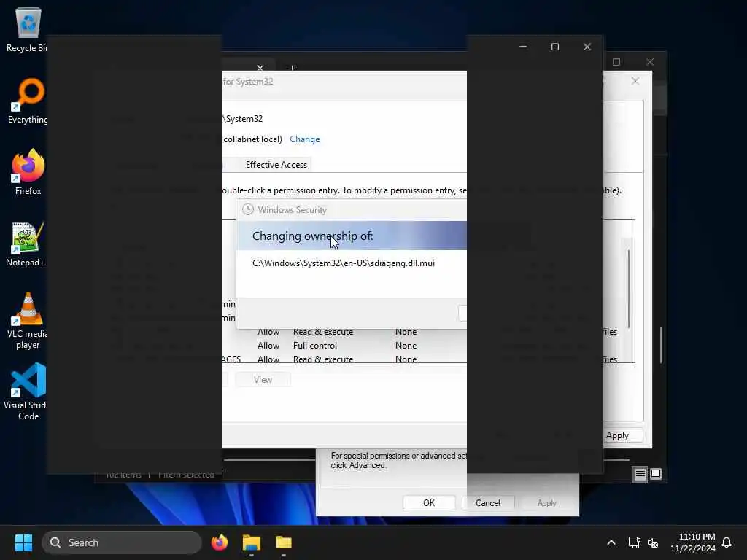The image size is (747, 560).
Task: Open the Firefox desktop shortcut
Action: tap(28, 172)
